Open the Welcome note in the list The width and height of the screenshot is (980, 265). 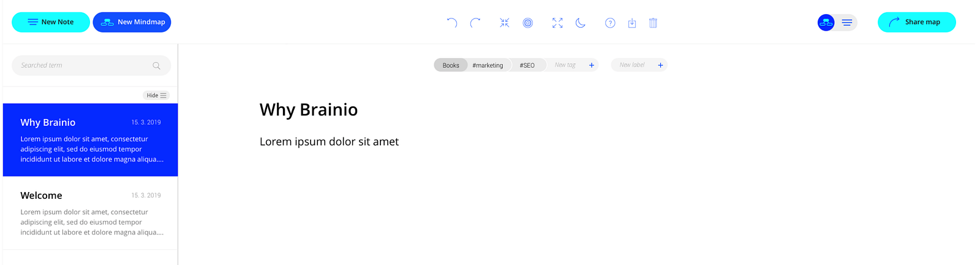[91, 213]
